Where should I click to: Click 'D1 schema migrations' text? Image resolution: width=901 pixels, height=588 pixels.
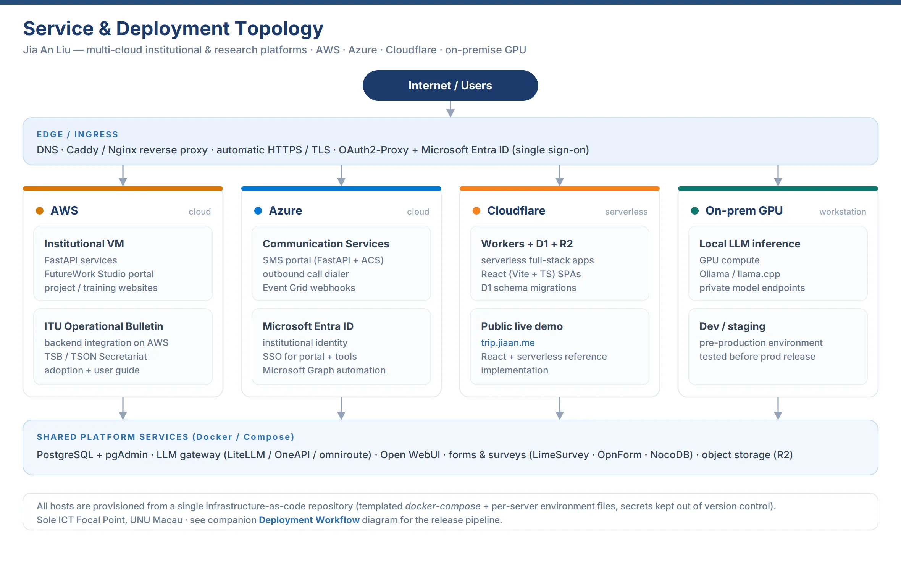click(529, 288)
